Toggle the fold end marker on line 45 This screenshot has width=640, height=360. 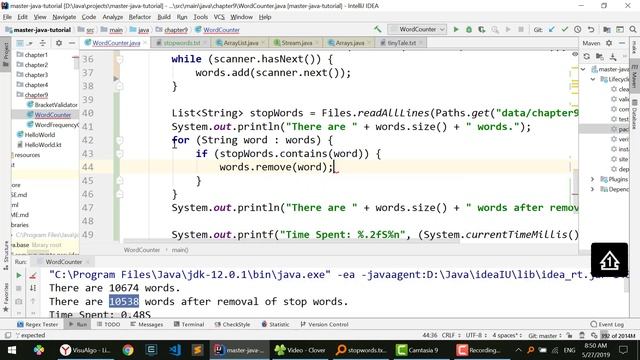(x=119, y=181)
